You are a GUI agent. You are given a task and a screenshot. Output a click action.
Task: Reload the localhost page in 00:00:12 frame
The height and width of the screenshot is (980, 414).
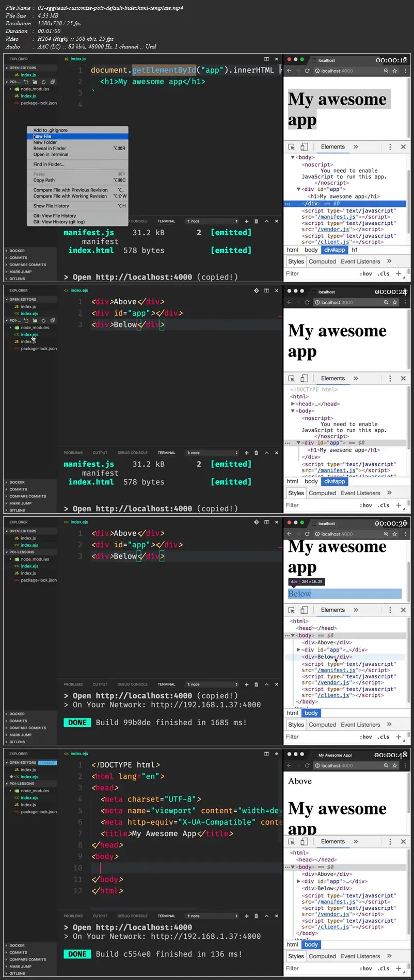click(x=307, y=71)
